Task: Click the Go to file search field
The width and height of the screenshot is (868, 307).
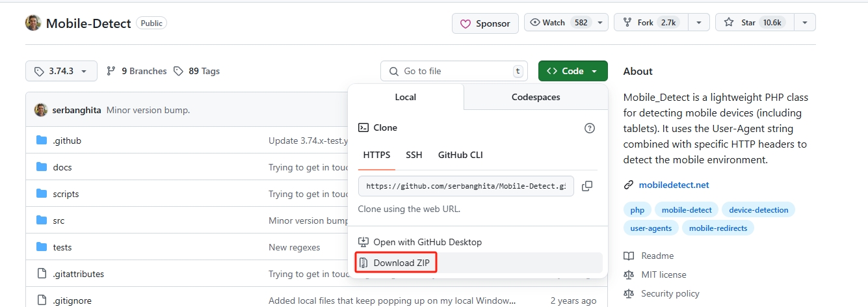Action: coord(455,71)
